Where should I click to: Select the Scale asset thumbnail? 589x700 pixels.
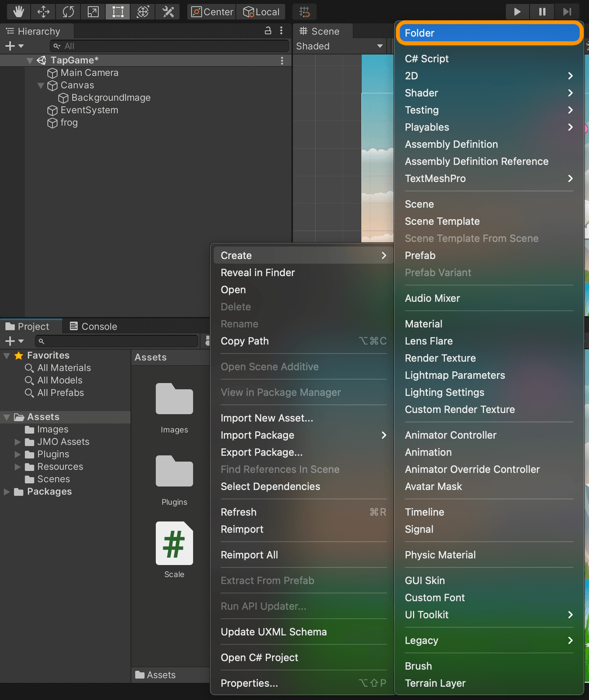pyautogui.click(x=174, y=543)
